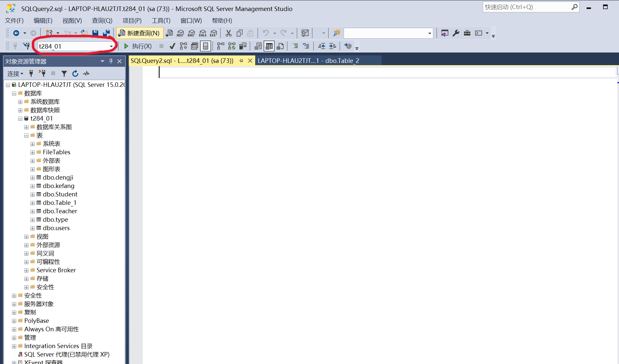Click the 执行(X) execute button
The width and height of the screenshot is (619, 364).
point(138,46)
